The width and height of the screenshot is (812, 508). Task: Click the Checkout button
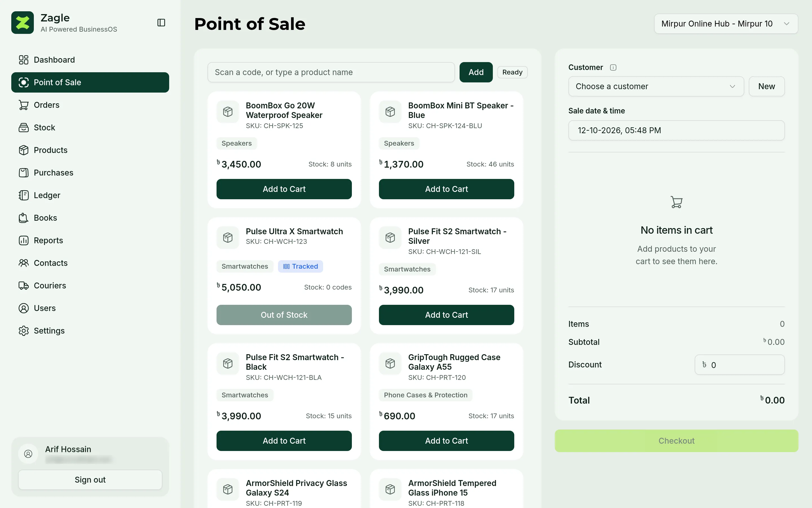tap(676, 441)
